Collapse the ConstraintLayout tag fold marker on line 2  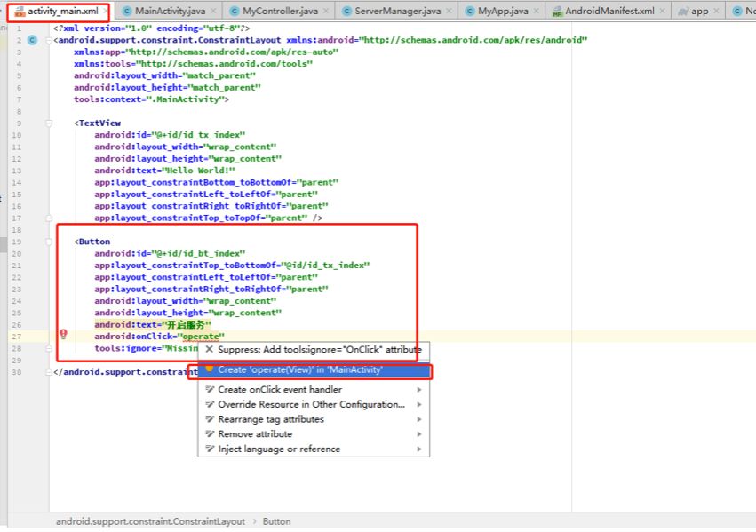pos(49,41)
